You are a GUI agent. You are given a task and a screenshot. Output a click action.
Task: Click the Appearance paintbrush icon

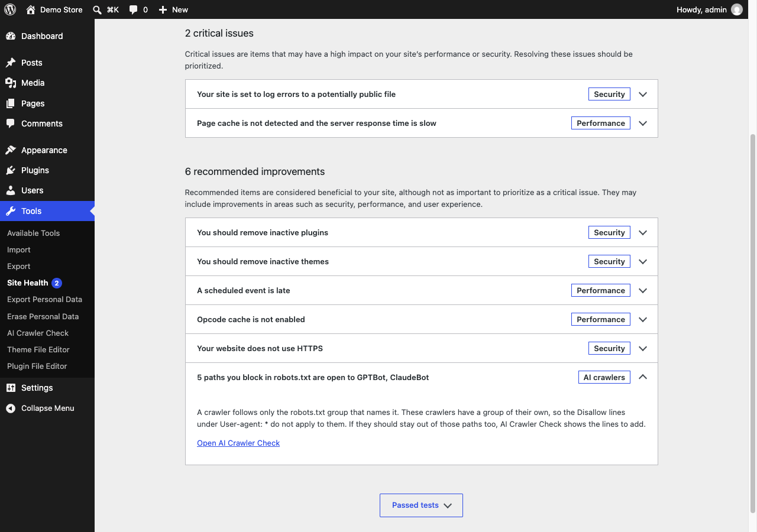(x=11, y=150)
